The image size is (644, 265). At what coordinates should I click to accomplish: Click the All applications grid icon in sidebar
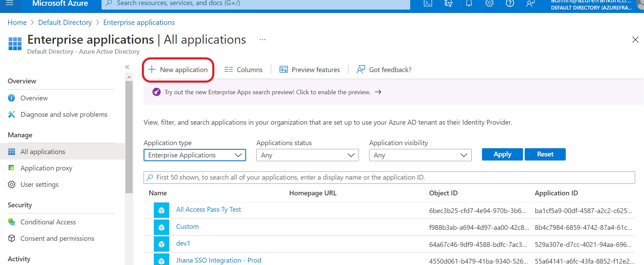pos(12,152)
